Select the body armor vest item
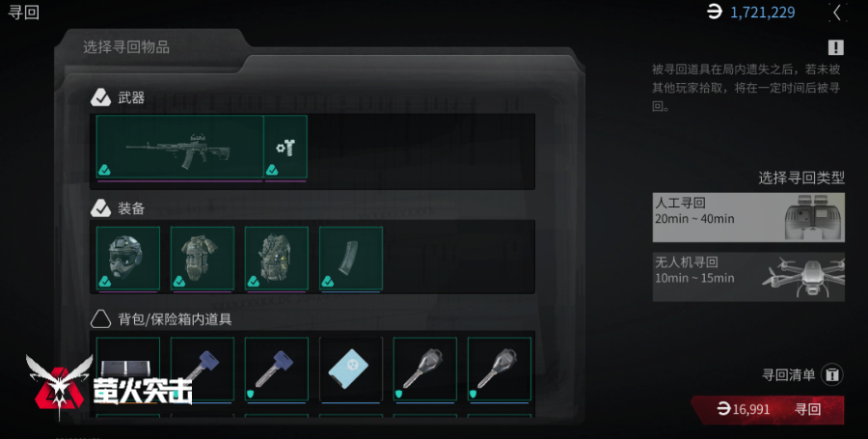 pos(203,258)
